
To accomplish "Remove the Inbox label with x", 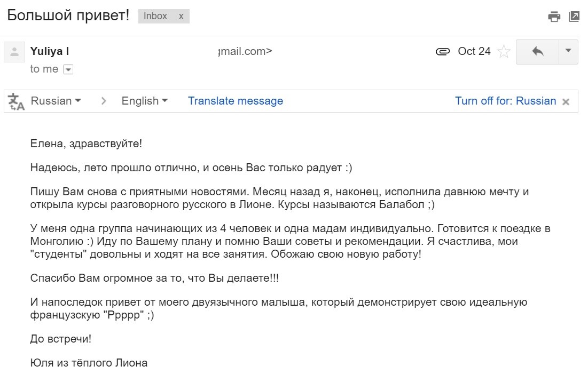I will 181,16.
